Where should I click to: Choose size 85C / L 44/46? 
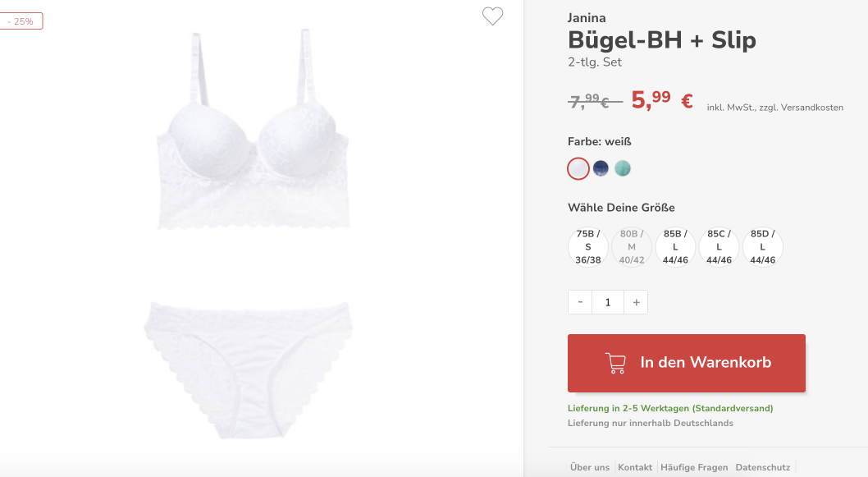point(719,247)
